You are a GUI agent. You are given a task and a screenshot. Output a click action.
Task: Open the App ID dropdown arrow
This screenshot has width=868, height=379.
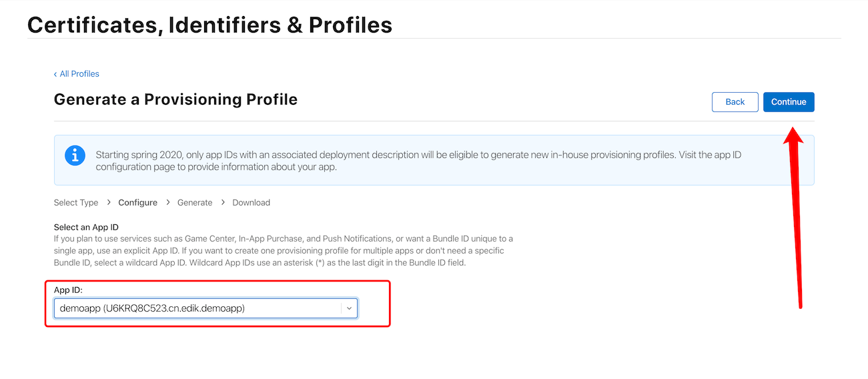coord(350,308)
